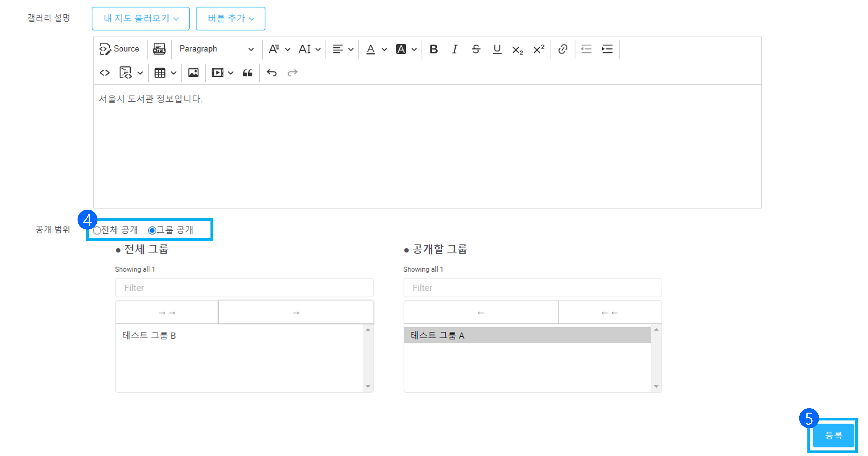Image resolution: width=868 pixels, height=456 pixels.
Task: Insert a hyperlink with link icon
Action: click(x=562, y=49)
